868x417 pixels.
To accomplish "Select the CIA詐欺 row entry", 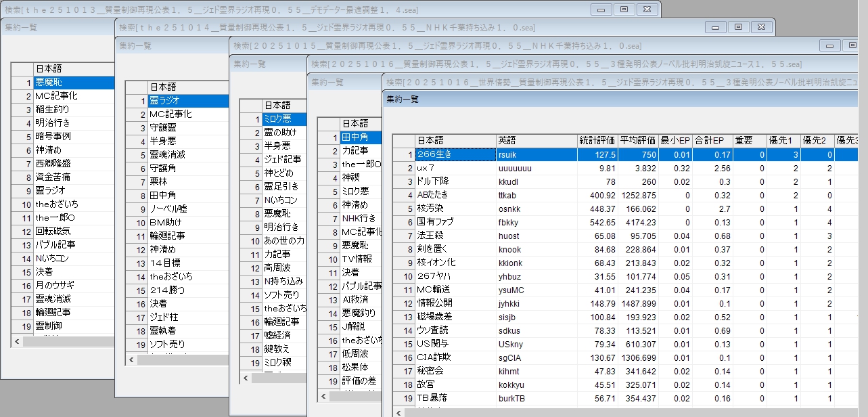I will pos(455,357).
